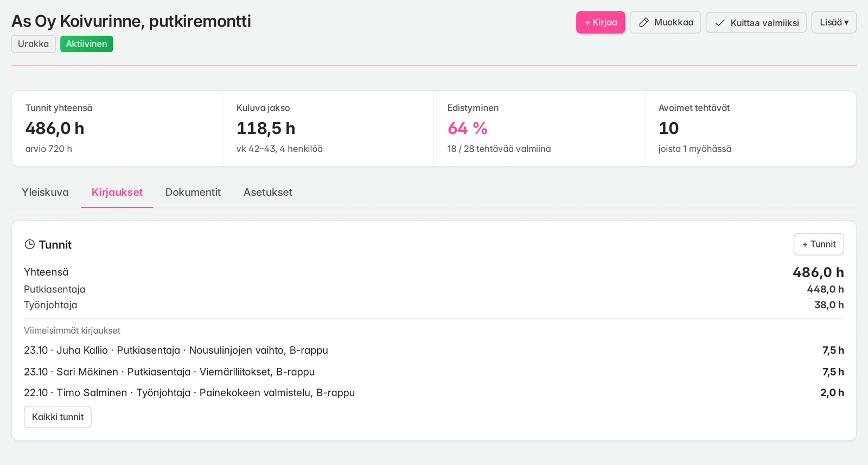
Task: Switch to the Yleiskuva tab
Action: click(x=46, y=192)
